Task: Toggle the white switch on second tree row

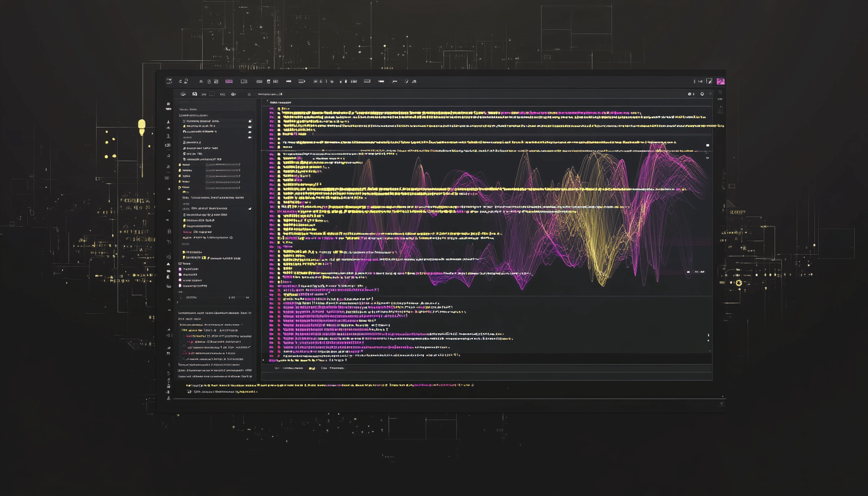Action: [250, 126]
